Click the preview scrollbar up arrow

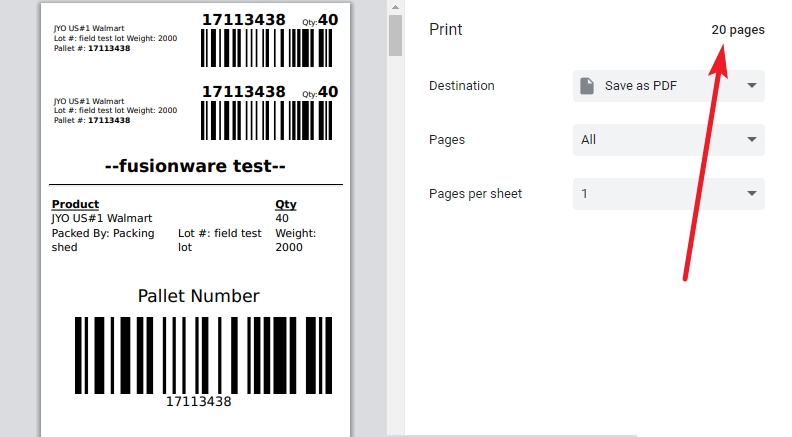pyautogui.click(x=395, y=8)
